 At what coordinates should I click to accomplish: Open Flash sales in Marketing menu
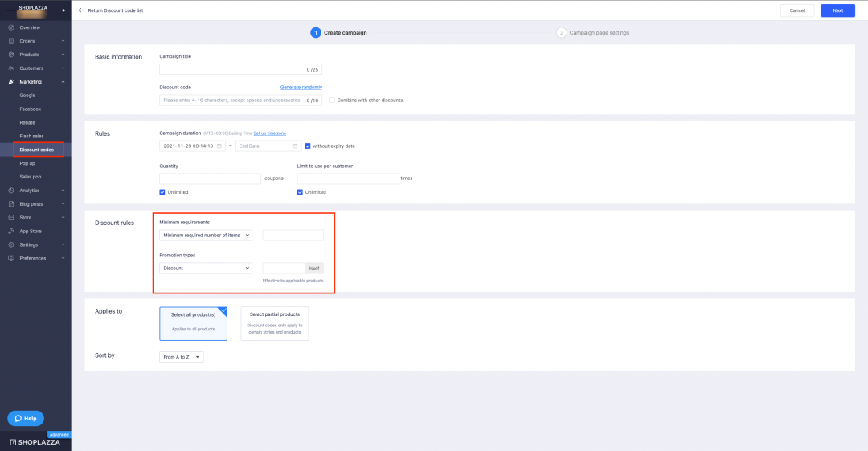coord(31,136)
